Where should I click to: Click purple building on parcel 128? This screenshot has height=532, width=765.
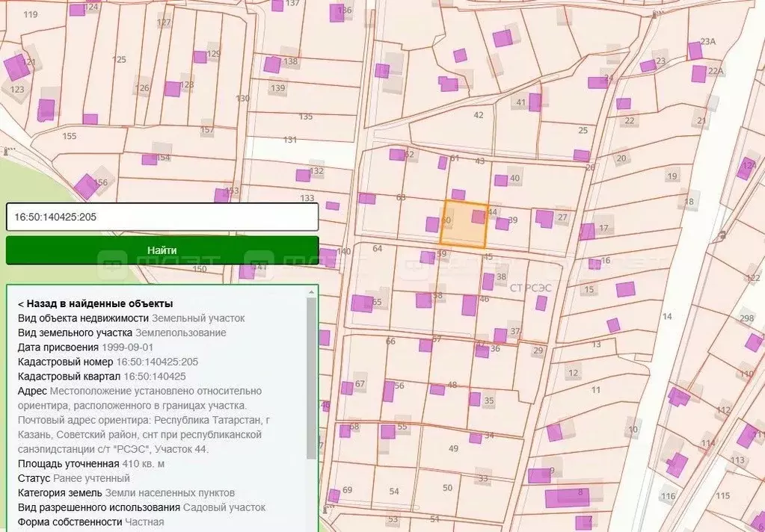[x=172, y=89]
